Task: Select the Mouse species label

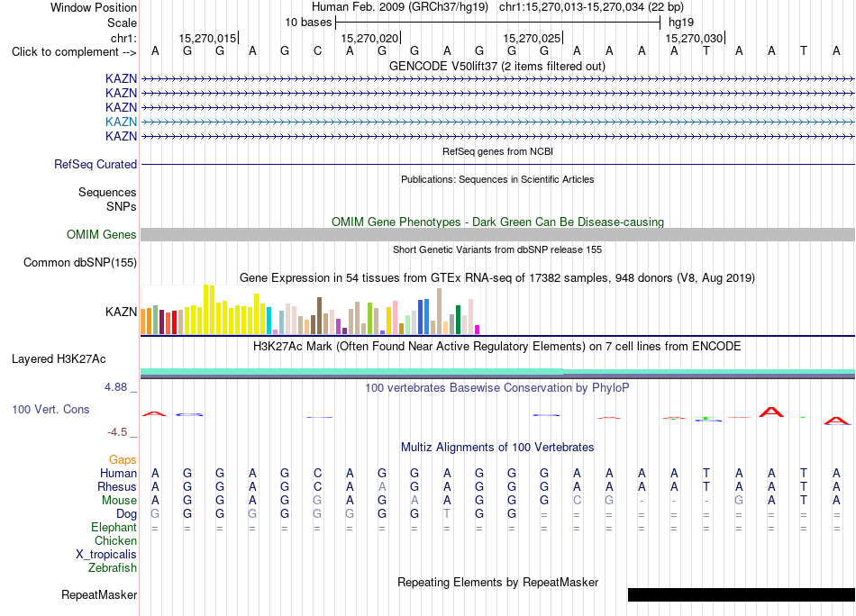Action: [119, 501]
